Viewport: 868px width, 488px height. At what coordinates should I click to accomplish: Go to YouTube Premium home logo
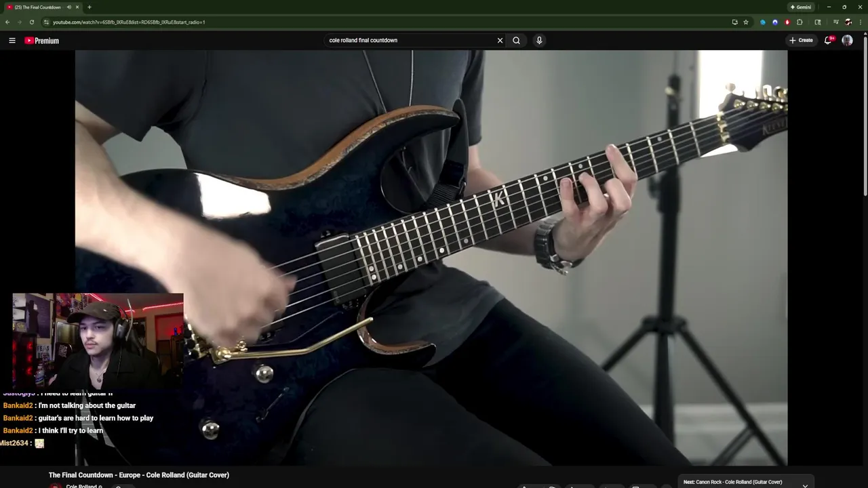41,41
